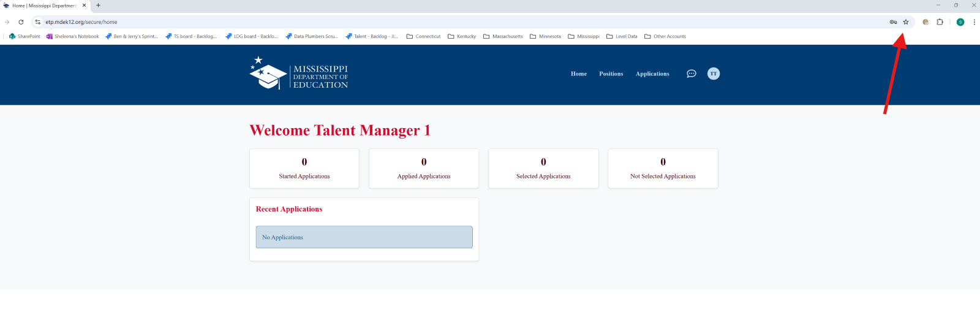The height and width of the screenshot is (309, 980).
Task: Click the Not Selected Applications card
Action: (663, 169)
